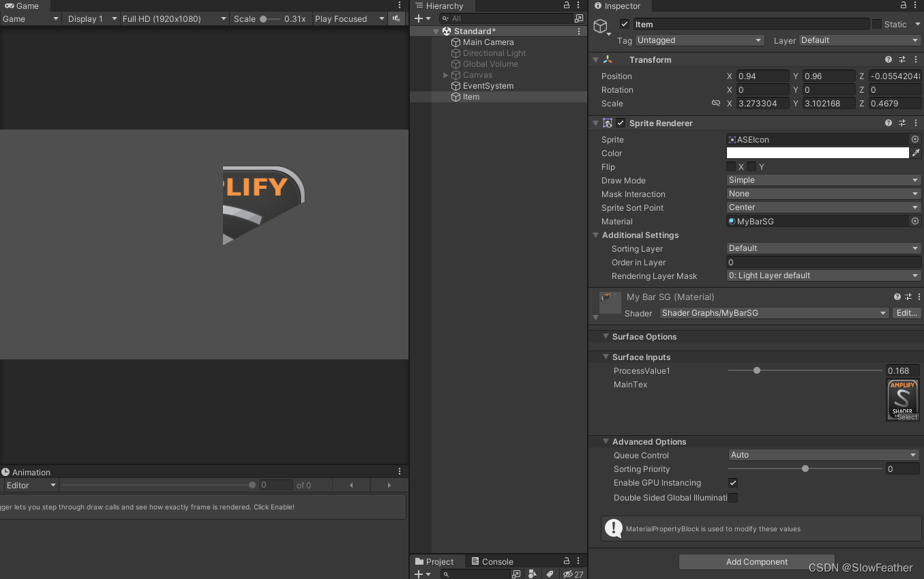
Task: Open Sprite Renderer help icon
Action: (x=889, y=123)
